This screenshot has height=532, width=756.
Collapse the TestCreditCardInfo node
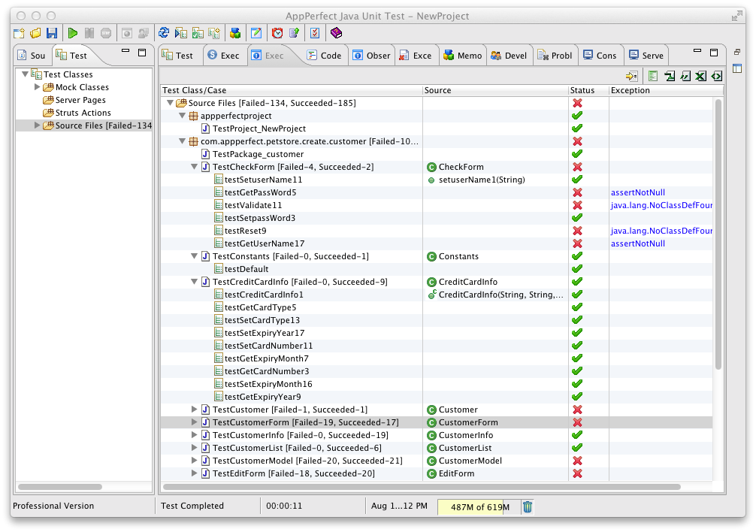[195, 282]
